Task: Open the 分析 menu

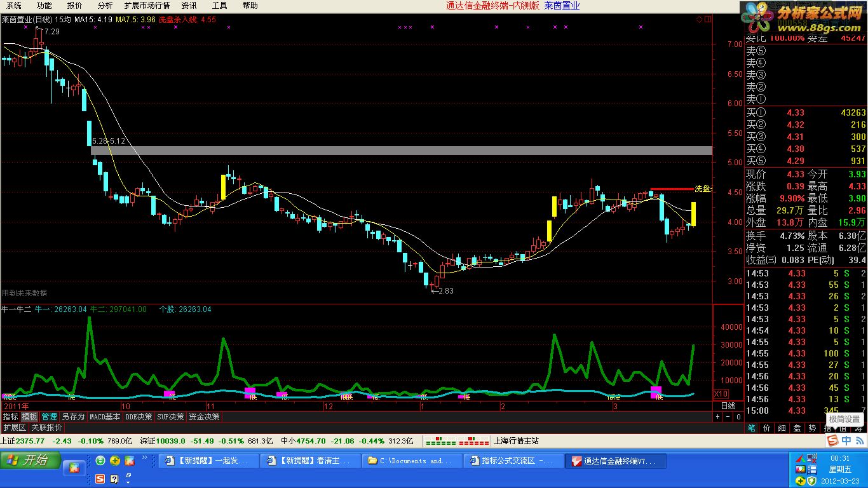Action: tap(105, 6)
